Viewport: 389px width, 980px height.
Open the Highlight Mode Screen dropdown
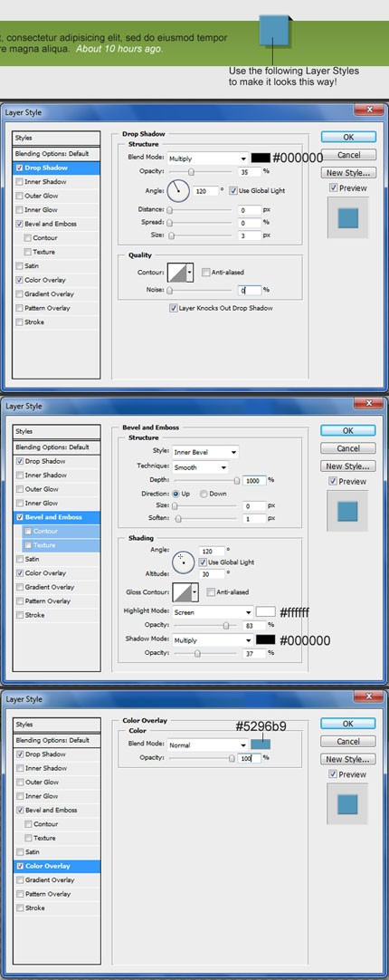click(213, 612)
